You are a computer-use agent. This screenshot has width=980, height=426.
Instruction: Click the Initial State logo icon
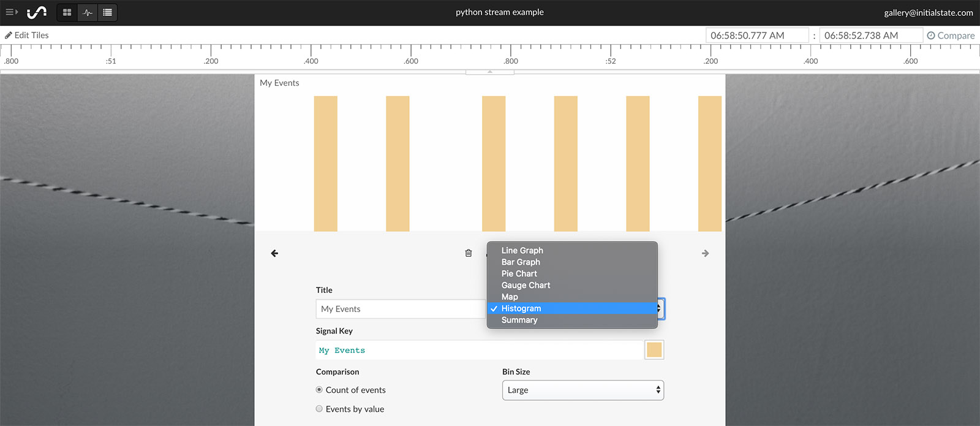pyautogui.click(x=37, y=12)
